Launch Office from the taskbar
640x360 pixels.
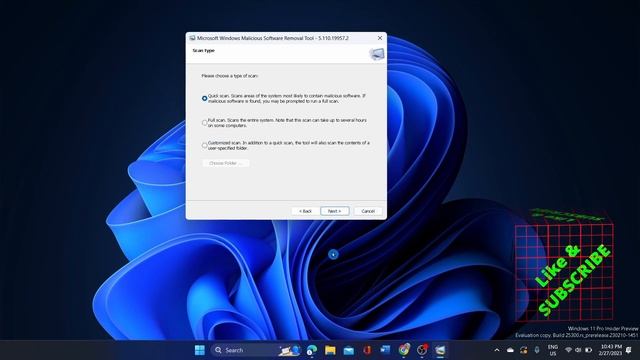point(367,350)
